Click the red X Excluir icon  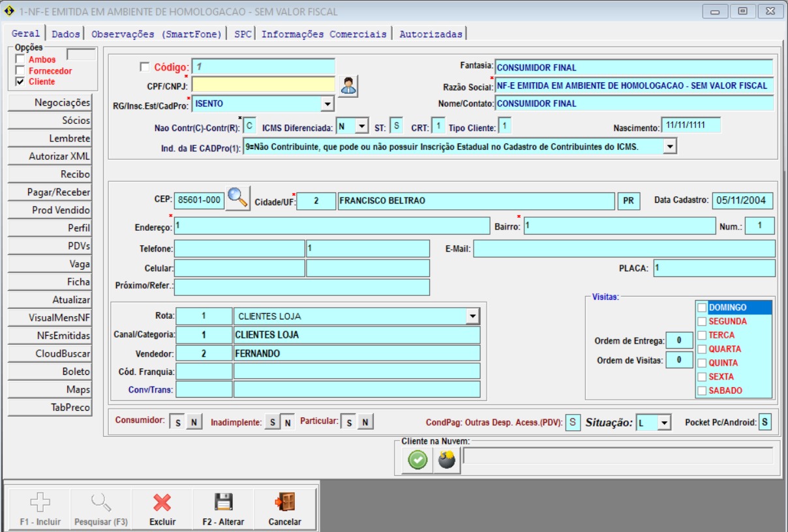[162, 502]
